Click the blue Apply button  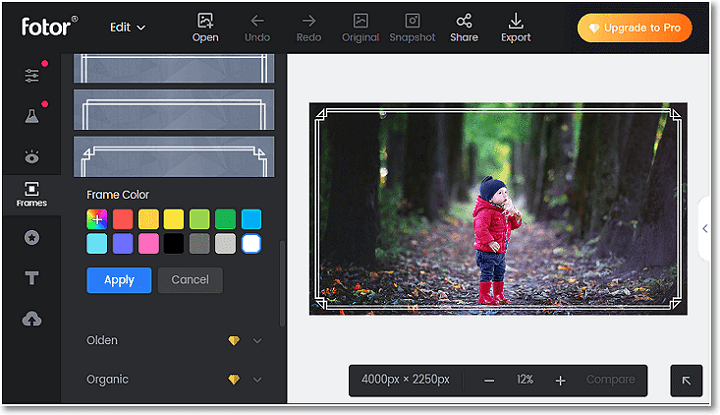[x=119, y=280]
